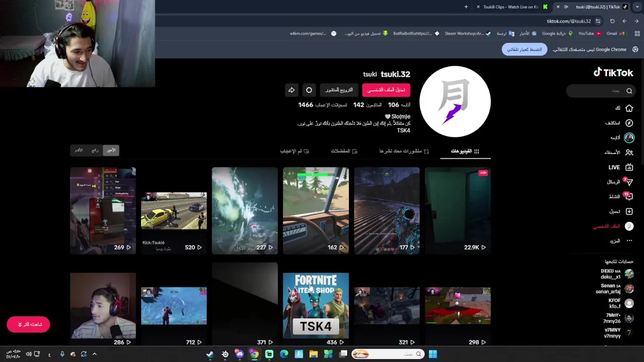The image size is (644, 362).
Task: Open the More three-dots sidebar item
Action: (622, 241)
